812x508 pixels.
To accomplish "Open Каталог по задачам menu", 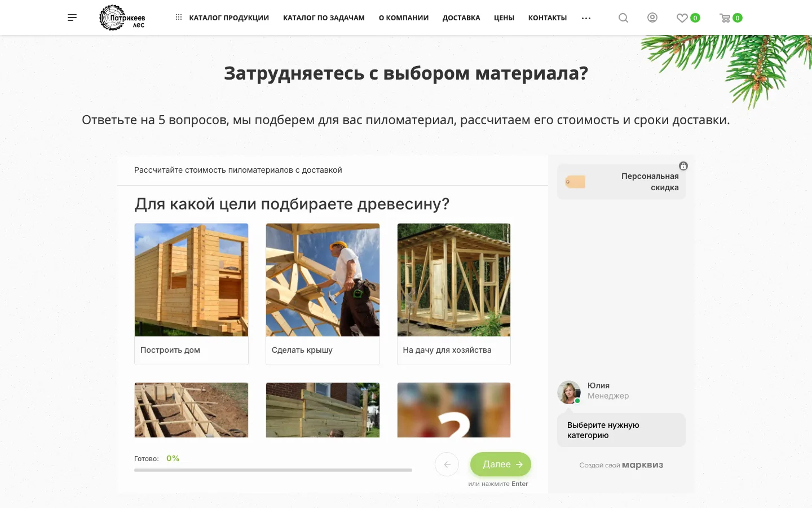I will pyautogui.click(x=324, y=18).
